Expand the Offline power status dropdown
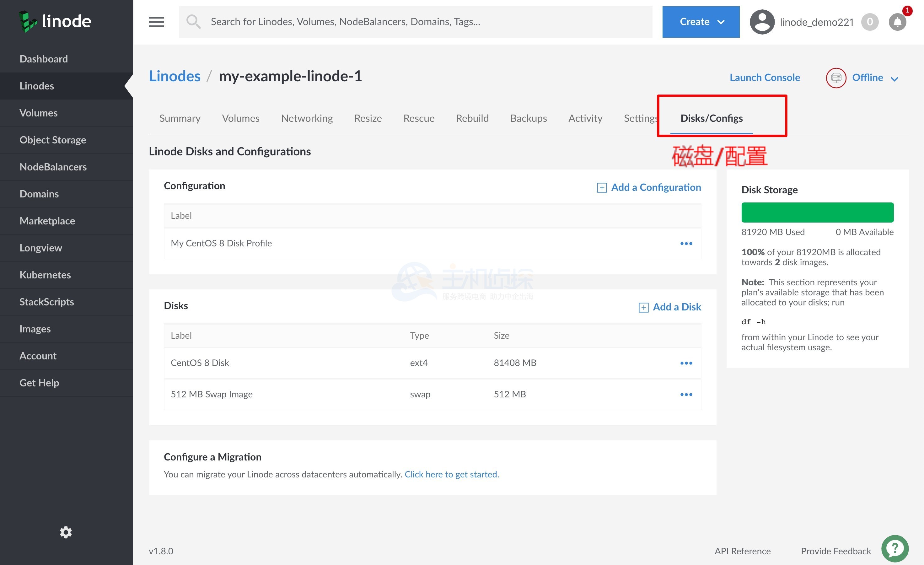 point(894,78)
